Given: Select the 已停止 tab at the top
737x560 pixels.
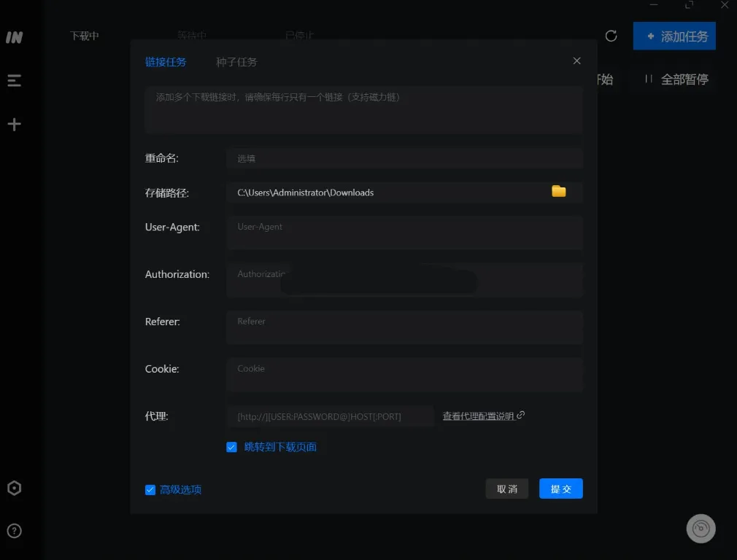Looking at the screenshot, I should coord(299,34).
